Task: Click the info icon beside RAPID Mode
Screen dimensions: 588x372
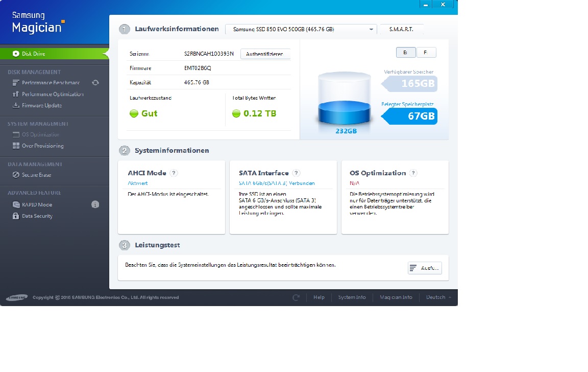Action: (x=95, y=204)
